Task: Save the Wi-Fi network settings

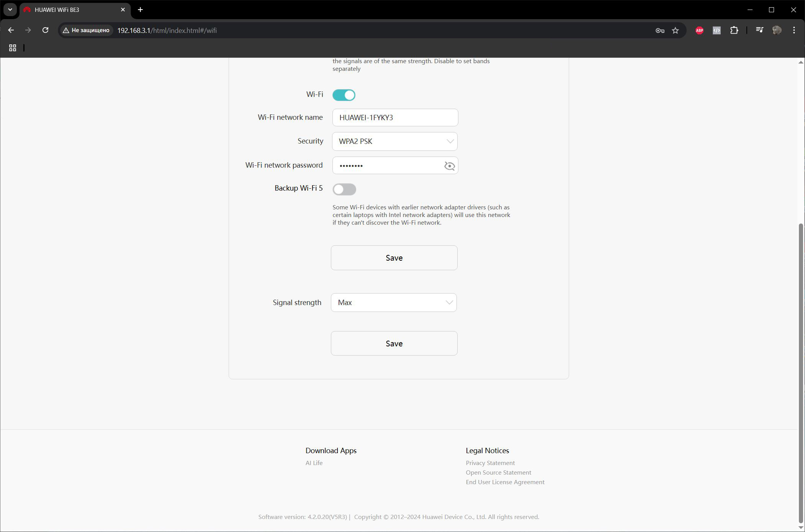Action: pyautogui.click(x=394, y=258)
